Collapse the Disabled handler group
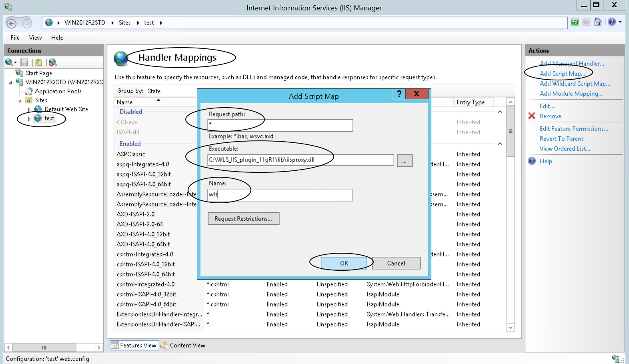This screenshot has height=364, width=629. coord(500,112)
